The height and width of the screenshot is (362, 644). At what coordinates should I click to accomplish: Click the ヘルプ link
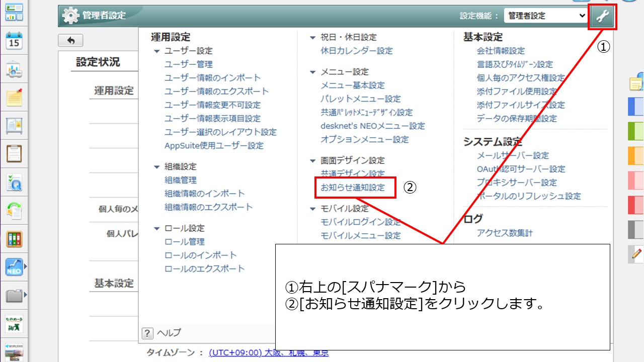click(x=169, y=333)
